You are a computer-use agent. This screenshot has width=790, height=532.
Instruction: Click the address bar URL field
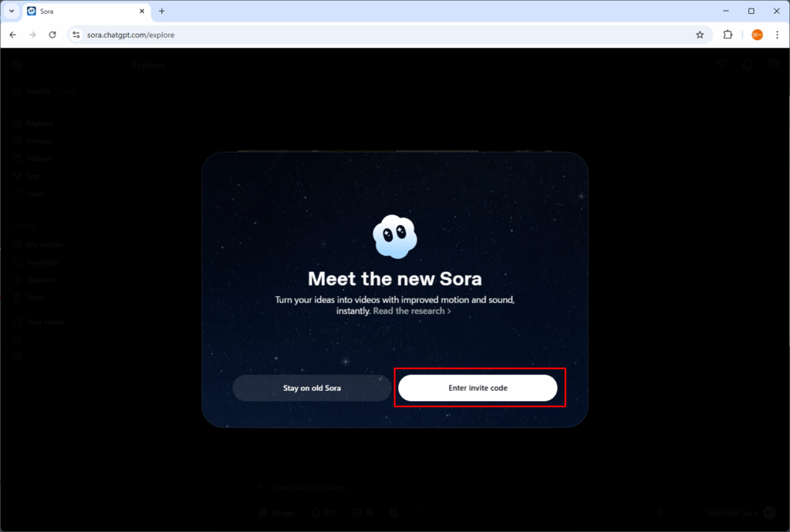[309, 35]
